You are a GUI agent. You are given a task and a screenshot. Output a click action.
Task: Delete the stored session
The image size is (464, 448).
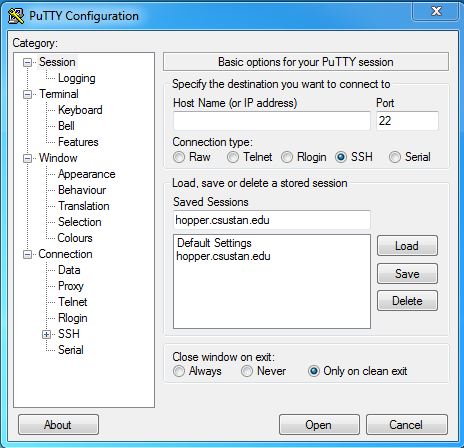407,301
